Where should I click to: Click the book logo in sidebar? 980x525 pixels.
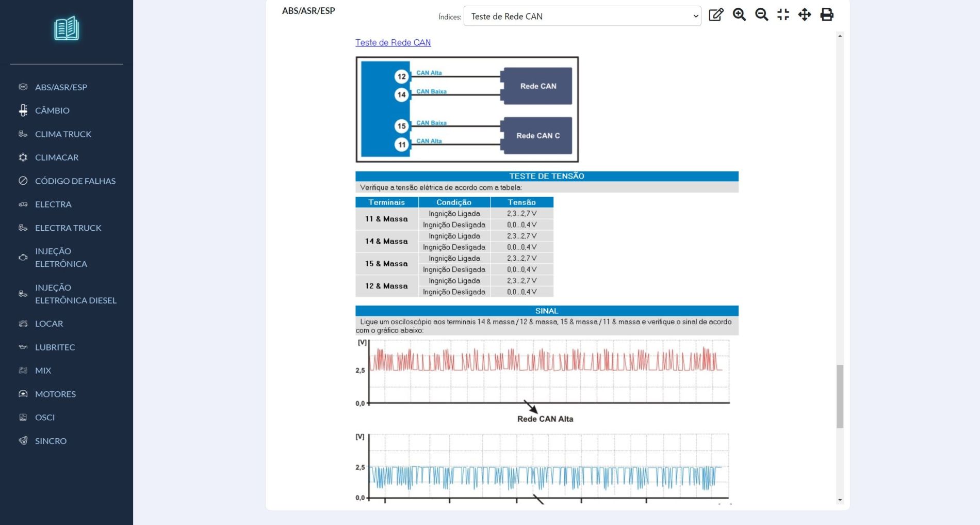pyautogui.click(x=67, y=28)
